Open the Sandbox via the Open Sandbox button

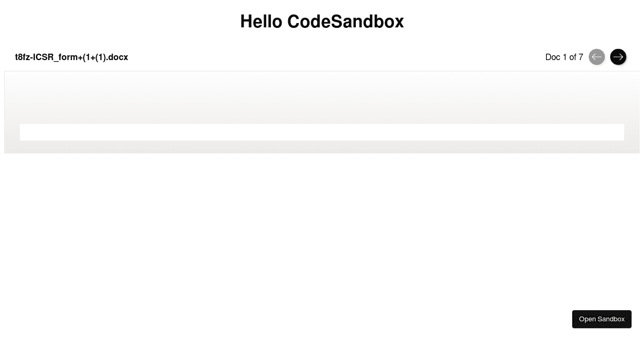tap(602, 319)
